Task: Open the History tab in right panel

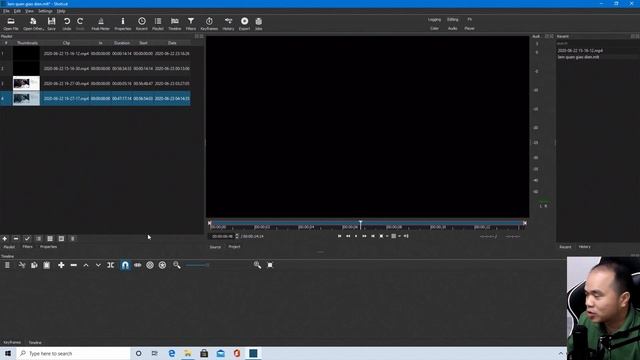Action: click(x=584, y=247)
